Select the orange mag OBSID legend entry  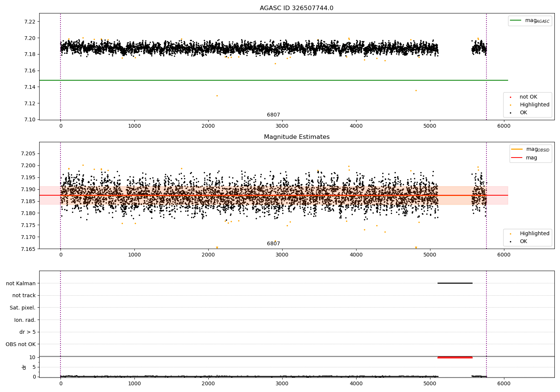click(x=531, y=149)
